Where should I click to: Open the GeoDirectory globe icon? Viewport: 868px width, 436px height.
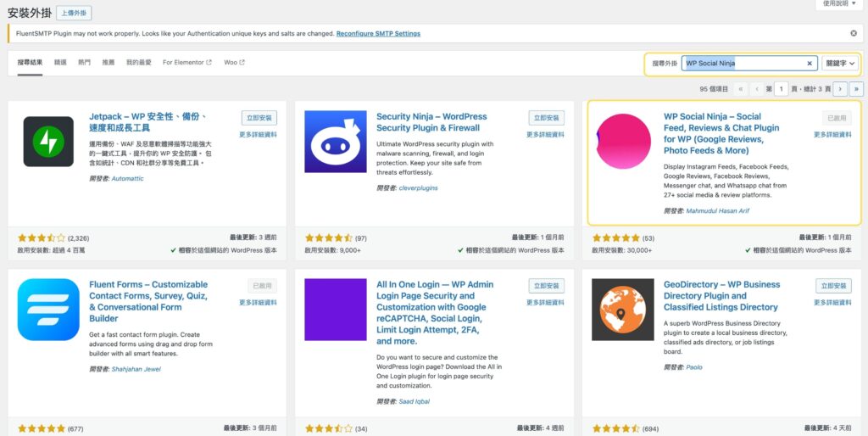click(x=623, y=309)
